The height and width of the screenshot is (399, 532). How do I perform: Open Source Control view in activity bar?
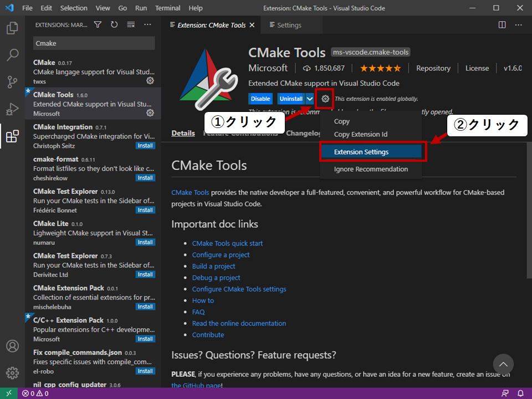pyautogui.click(x=12, y=82)
